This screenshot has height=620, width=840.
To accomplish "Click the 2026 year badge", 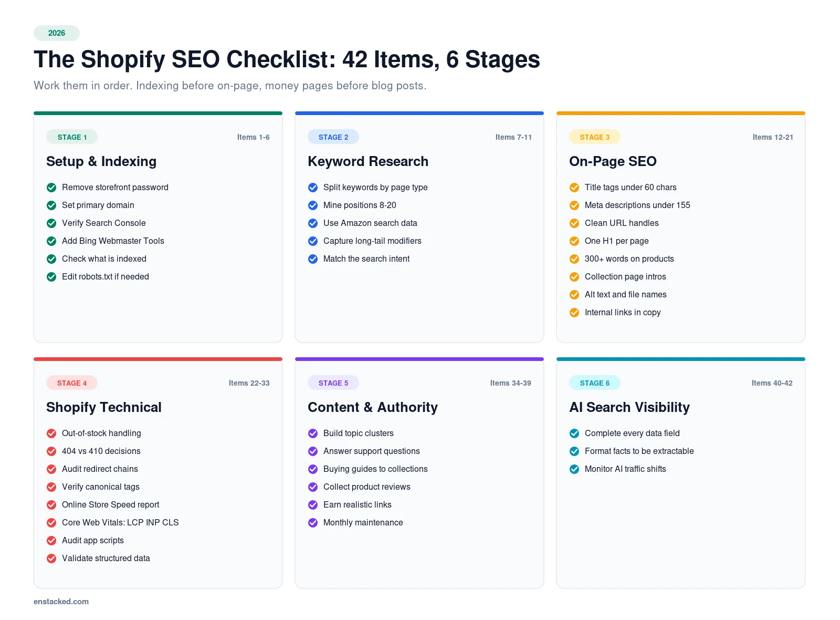I will click(x=57, y=33).
